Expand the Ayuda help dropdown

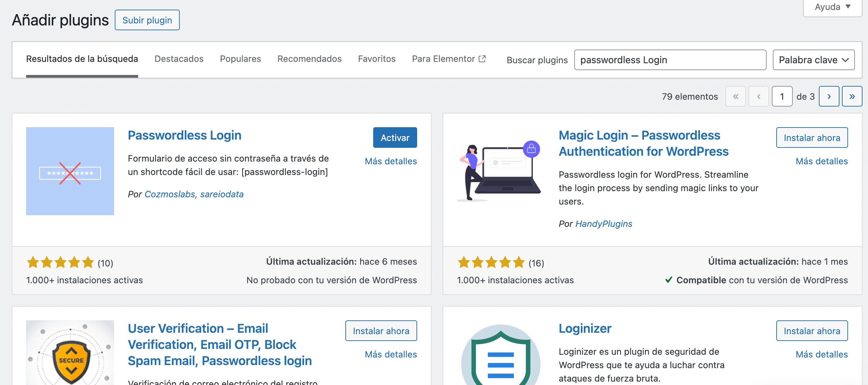(832, 7)
